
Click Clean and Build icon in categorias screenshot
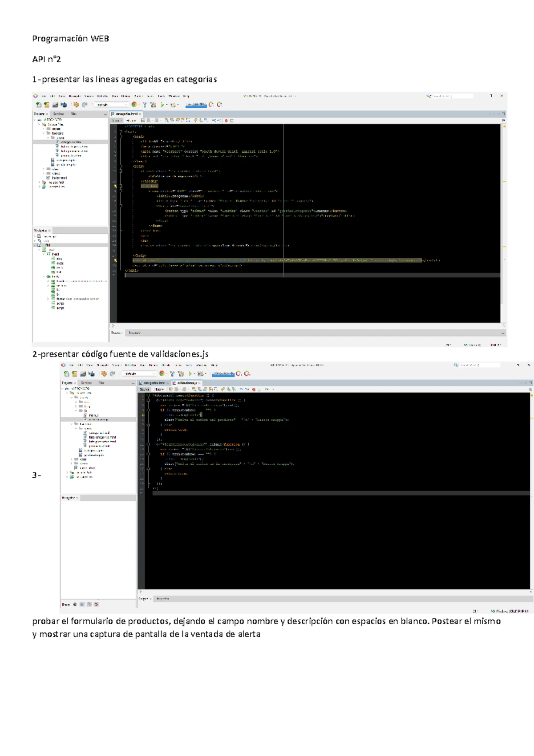pos(153,105)
